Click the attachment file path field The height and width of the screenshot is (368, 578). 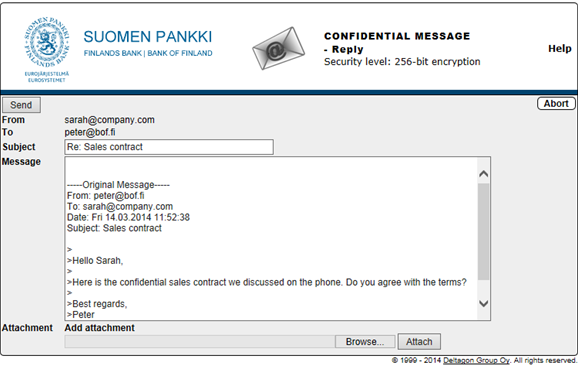[x=200, y=342]
